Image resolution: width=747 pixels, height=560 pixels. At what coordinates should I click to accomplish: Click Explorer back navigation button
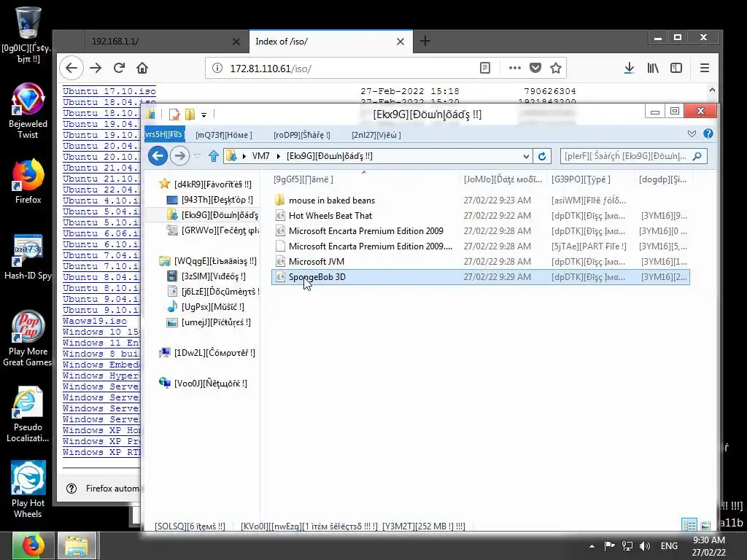[x=158, y=156]
